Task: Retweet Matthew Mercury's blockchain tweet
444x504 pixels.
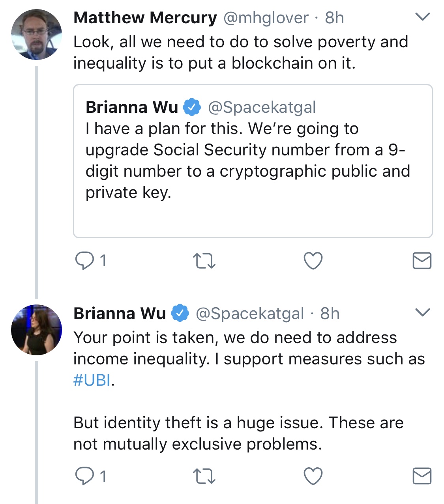Action: [x=204, y=261]
